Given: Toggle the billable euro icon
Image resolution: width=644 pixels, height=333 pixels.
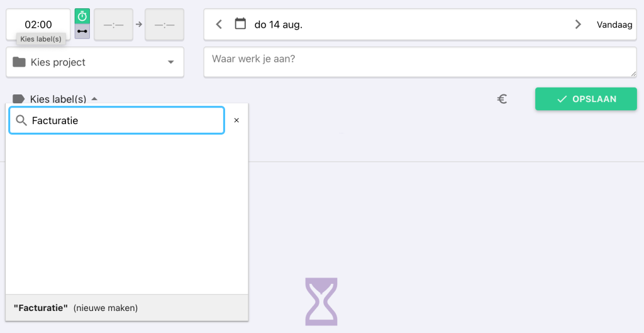Looking at the screenshot, I should click(x=502, y=99).
